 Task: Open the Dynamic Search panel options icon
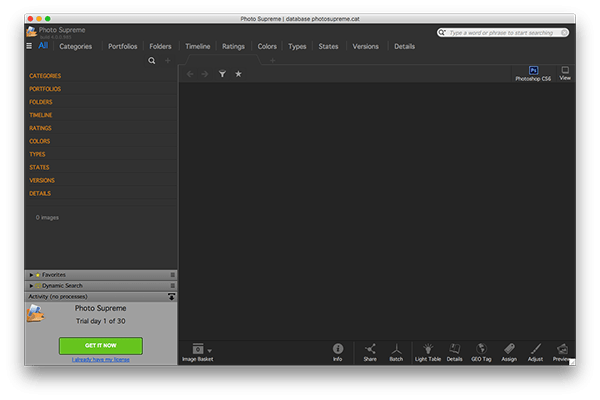coord(173,286)
